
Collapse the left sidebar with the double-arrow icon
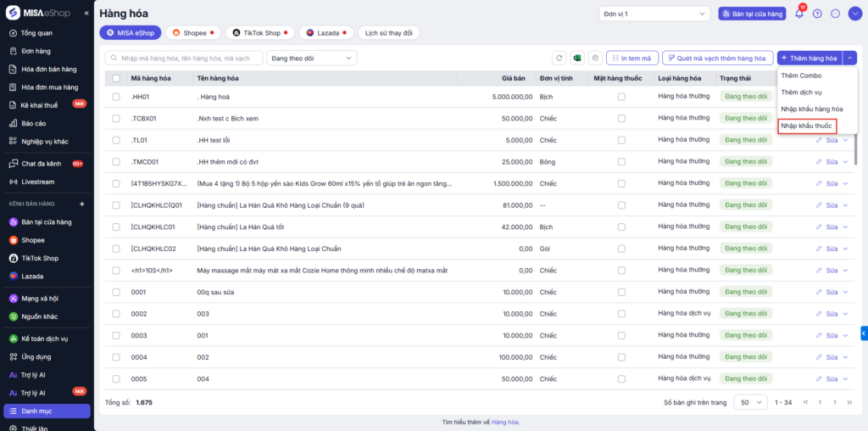point(86,14)
